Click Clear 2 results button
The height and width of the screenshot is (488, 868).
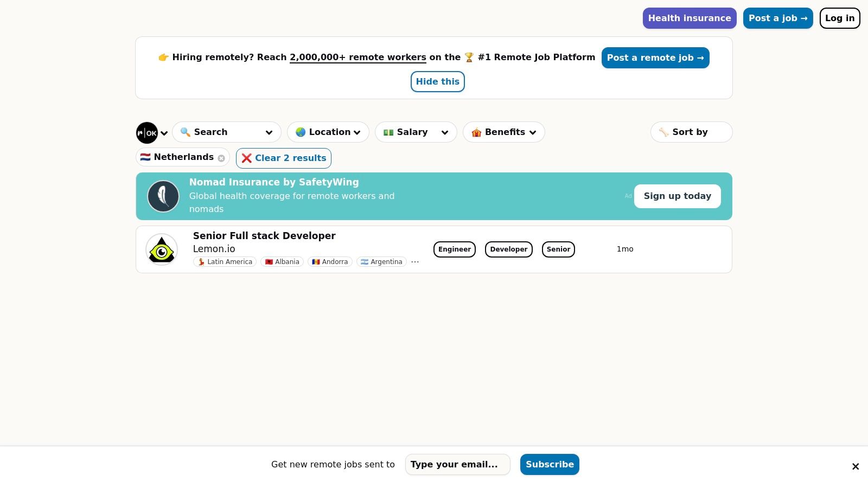284,158
